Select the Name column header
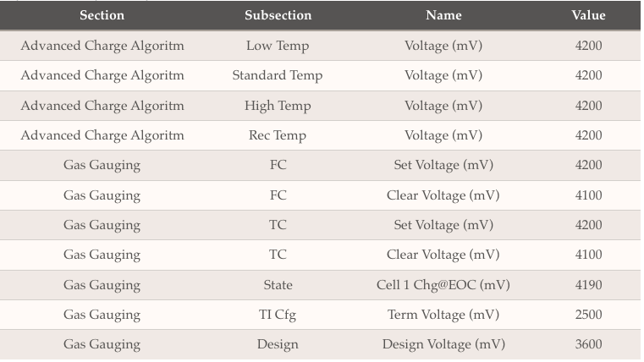644x362 pixels. (443, 15)
